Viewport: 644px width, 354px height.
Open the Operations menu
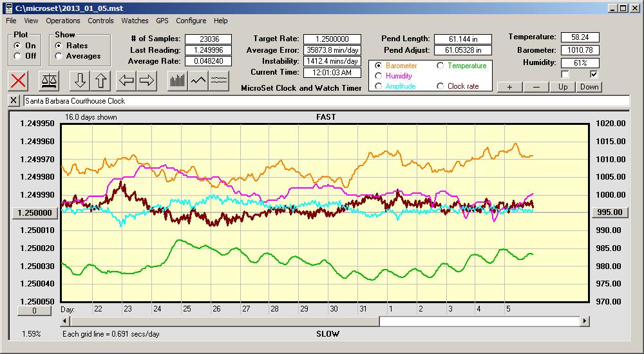63,21
